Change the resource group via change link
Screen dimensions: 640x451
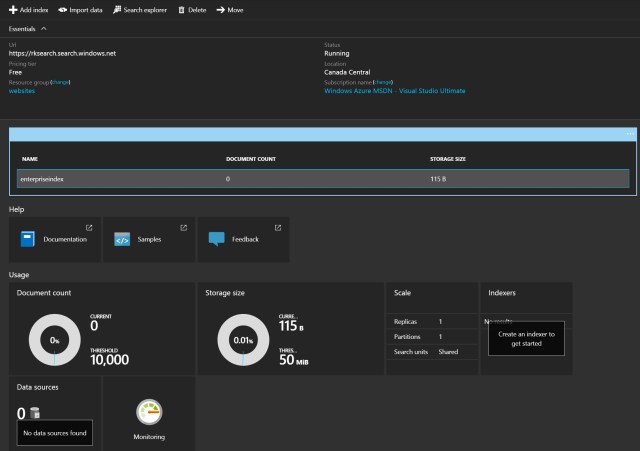60,82
